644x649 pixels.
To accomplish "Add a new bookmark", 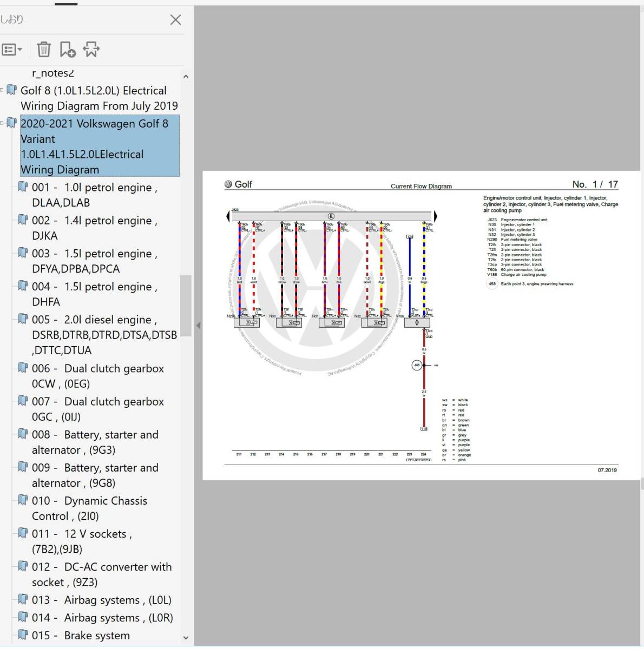I will click(x=67, y=49).
